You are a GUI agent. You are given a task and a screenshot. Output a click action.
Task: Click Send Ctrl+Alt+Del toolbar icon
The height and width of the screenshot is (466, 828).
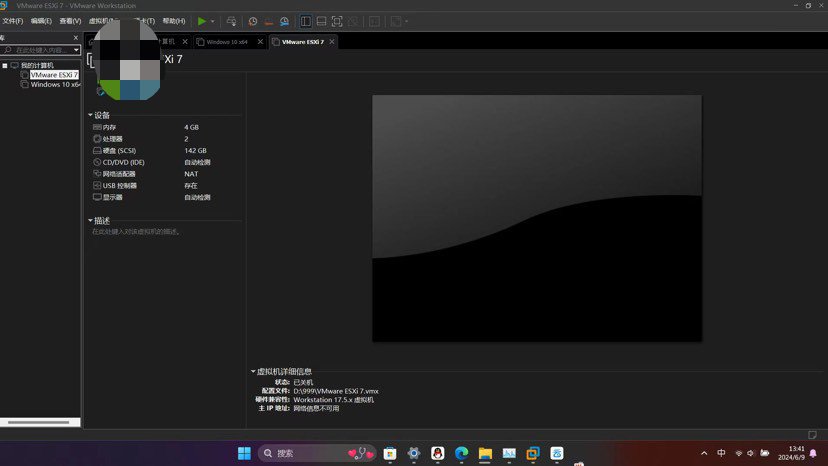click(x=231, y=21)
